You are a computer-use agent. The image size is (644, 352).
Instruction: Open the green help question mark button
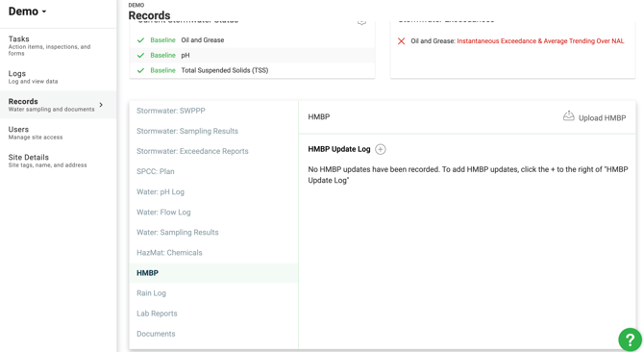(630, 339)
